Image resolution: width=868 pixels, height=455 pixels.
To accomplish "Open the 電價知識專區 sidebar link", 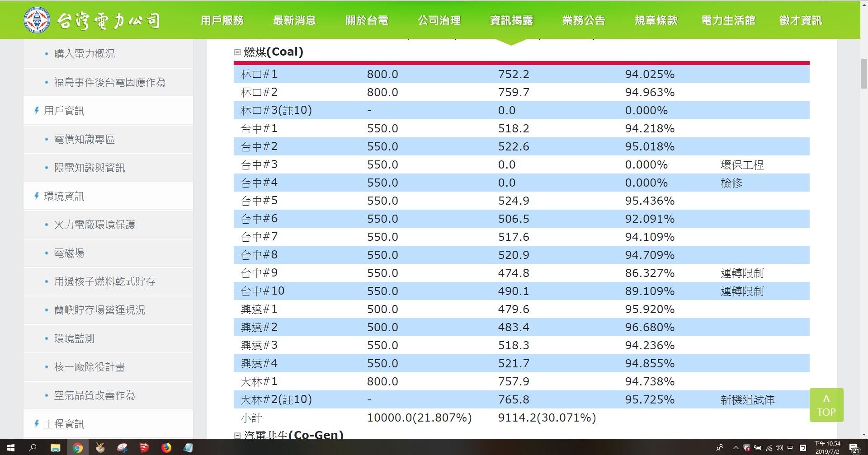I will (x=84, y=139).
